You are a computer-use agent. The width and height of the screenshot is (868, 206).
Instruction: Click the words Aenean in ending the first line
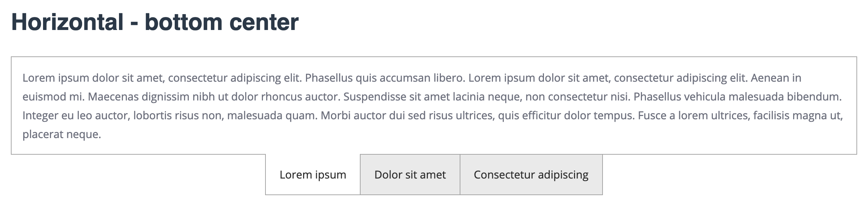(776, 78)
